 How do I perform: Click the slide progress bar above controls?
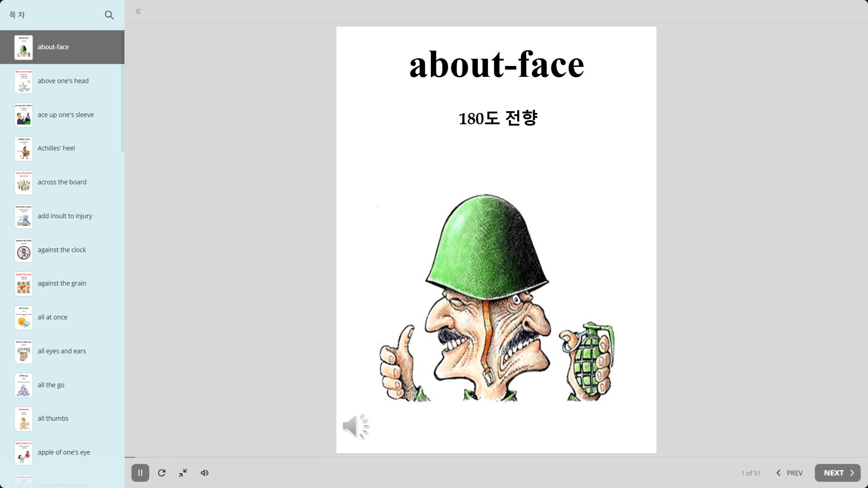[x=452, y=457]
